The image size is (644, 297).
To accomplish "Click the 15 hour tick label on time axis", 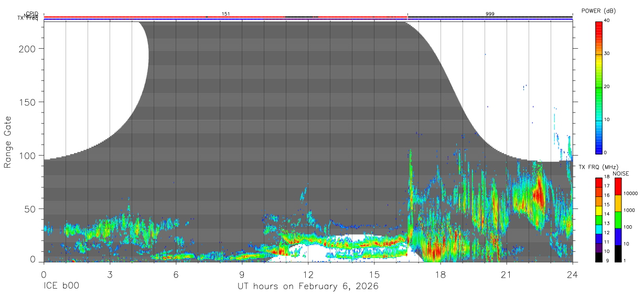I will click(x=374, y=274).
